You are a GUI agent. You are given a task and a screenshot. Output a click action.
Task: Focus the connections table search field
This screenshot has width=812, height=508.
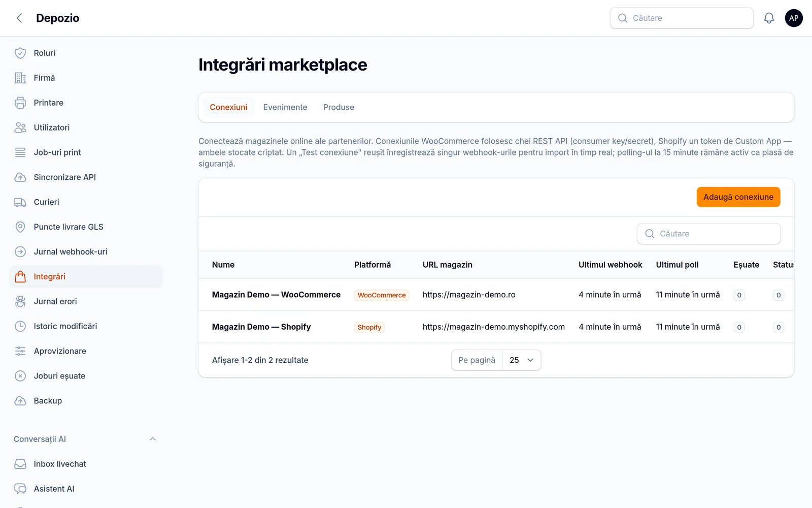(708, 234)
